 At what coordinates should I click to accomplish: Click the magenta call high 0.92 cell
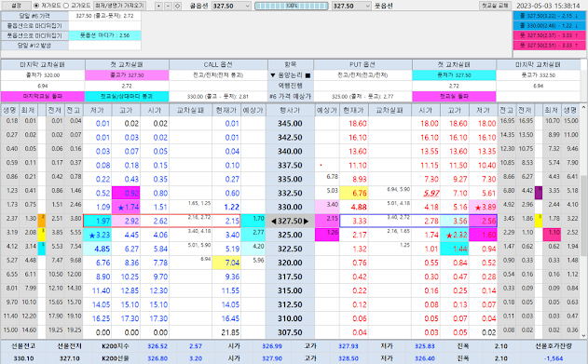[126, 194]
